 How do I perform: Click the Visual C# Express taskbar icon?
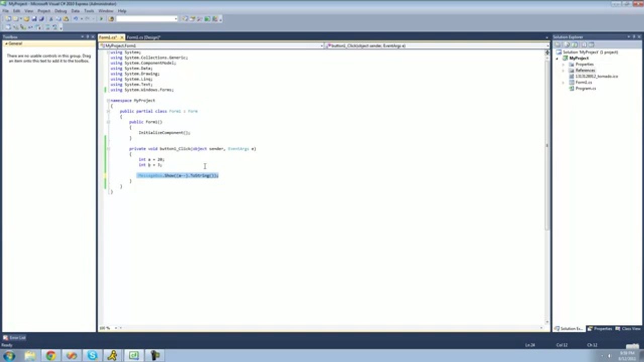tap(134, 355)
